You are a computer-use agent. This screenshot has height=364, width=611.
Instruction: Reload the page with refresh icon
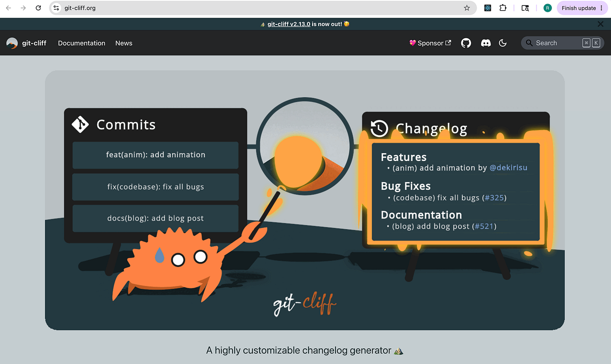[x=38, y=8]
